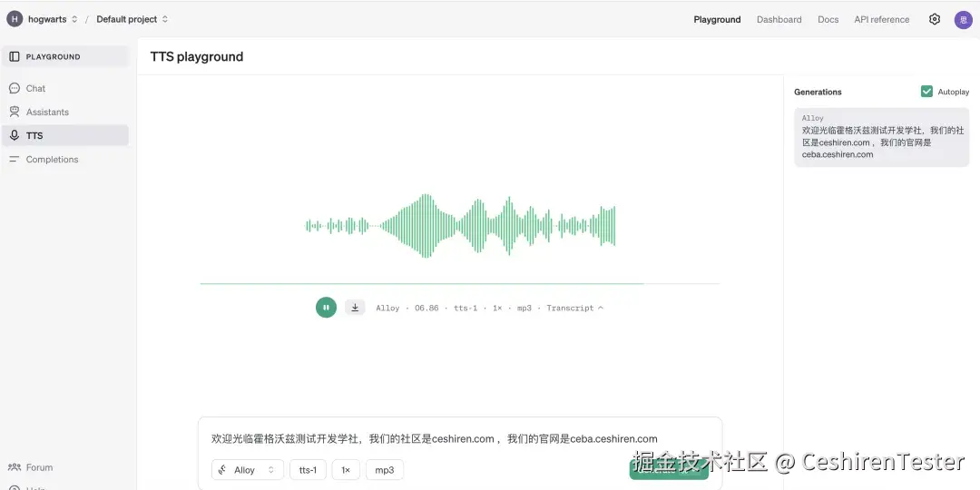Open the Forum link
This screenshot has height=490, width=980.
tap(39, 467)
